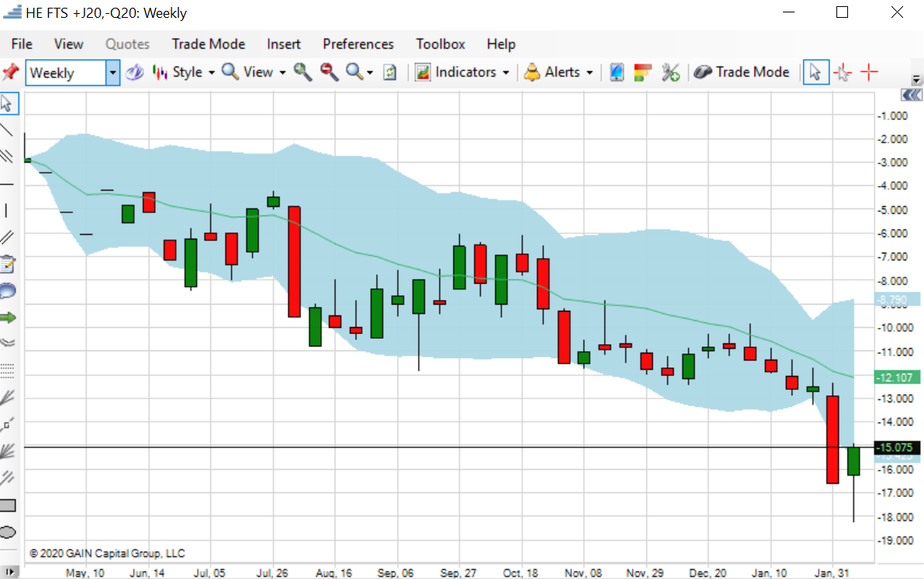Expand the Indicators dropdown
924x579 pixels.
click(x=463, y=72)
